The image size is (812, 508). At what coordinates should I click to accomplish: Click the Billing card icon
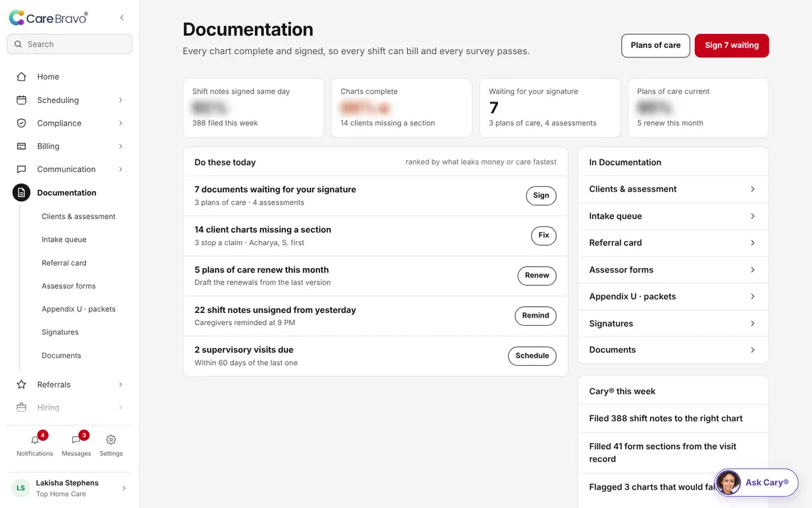coord(22,146)
